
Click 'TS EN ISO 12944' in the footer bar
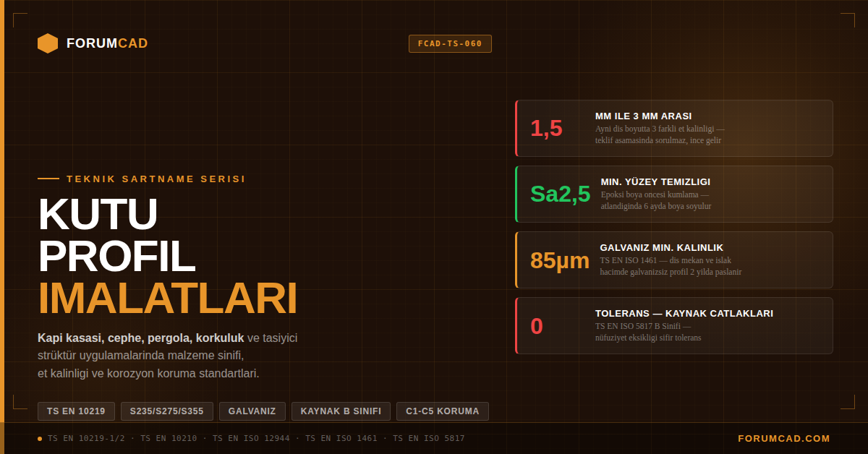251,438
